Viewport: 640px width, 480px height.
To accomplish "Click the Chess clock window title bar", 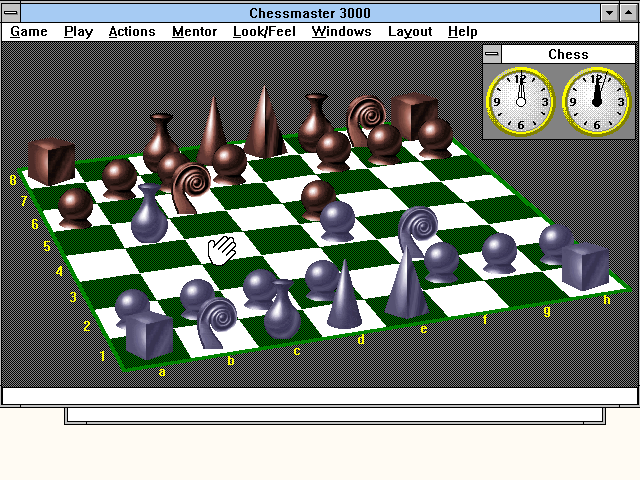I will [568, 54].
